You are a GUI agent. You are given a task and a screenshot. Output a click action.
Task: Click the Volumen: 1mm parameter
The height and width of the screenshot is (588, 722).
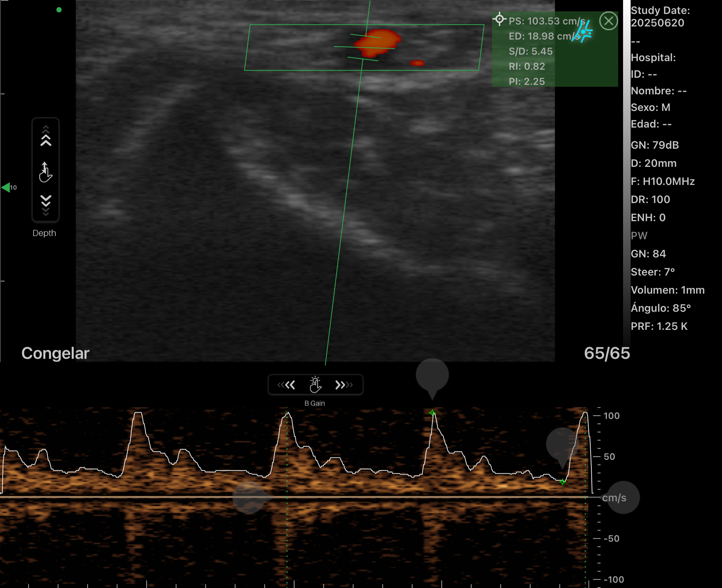tap(668, 290)
